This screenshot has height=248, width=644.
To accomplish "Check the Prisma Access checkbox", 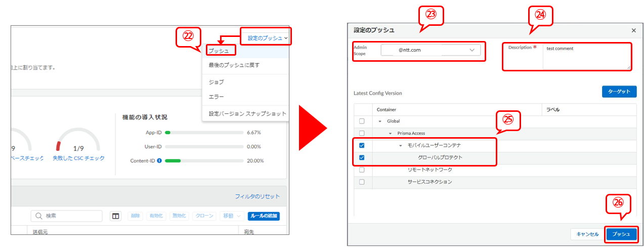I will pos(361,134).
